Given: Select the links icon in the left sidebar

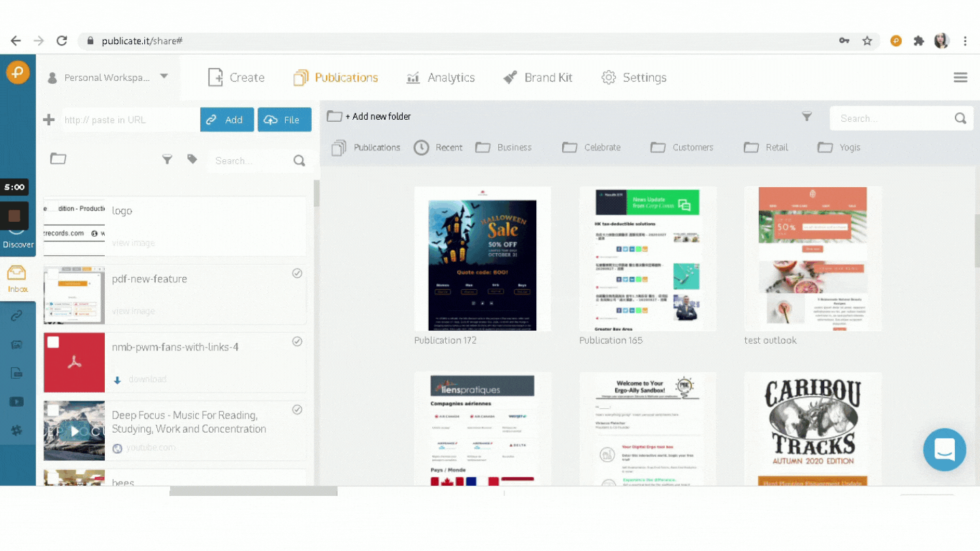Looking at the screenshot, I should click(x=18, y=314).
